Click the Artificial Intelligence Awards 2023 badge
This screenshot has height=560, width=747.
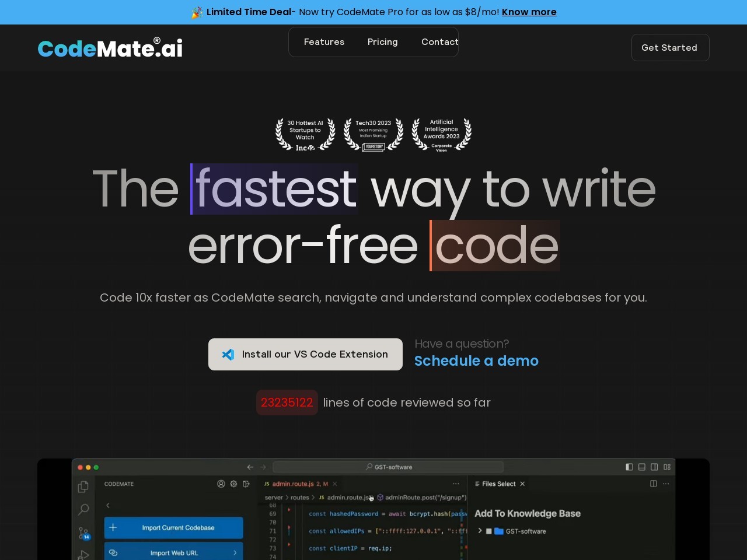[x=442, y=135]
